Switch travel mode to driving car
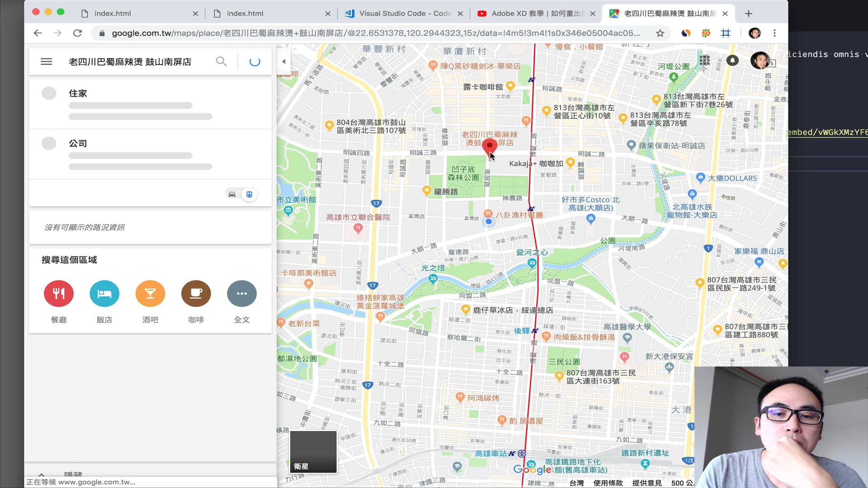The width and height of the screenshot is (868, 488). pos(232,194)
